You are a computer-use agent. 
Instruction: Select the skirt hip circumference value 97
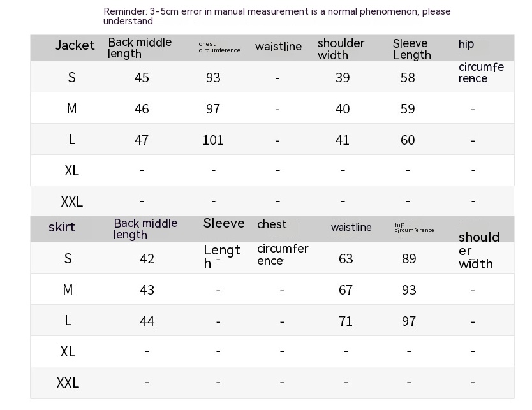[x=409, y=321]
